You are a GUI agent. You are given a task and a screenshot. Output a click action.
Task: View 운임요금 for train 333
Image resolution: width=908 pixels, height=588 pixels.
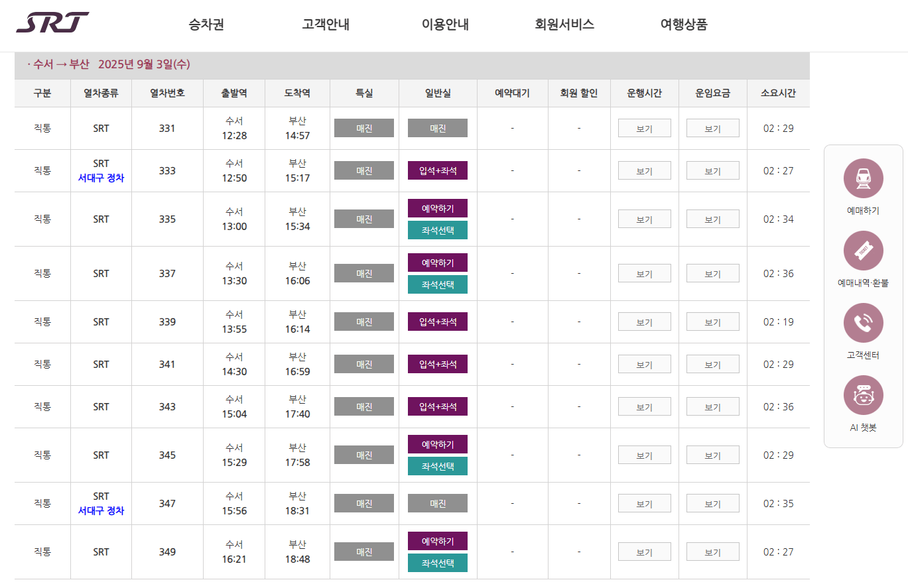pos(713,170)
